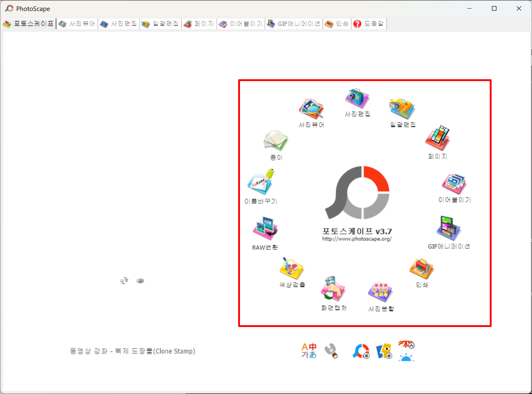Viewport: 532px width, 394px height.
Task: Switch to the 도움말 (Help) tab
Action: [x=369, y=24]
